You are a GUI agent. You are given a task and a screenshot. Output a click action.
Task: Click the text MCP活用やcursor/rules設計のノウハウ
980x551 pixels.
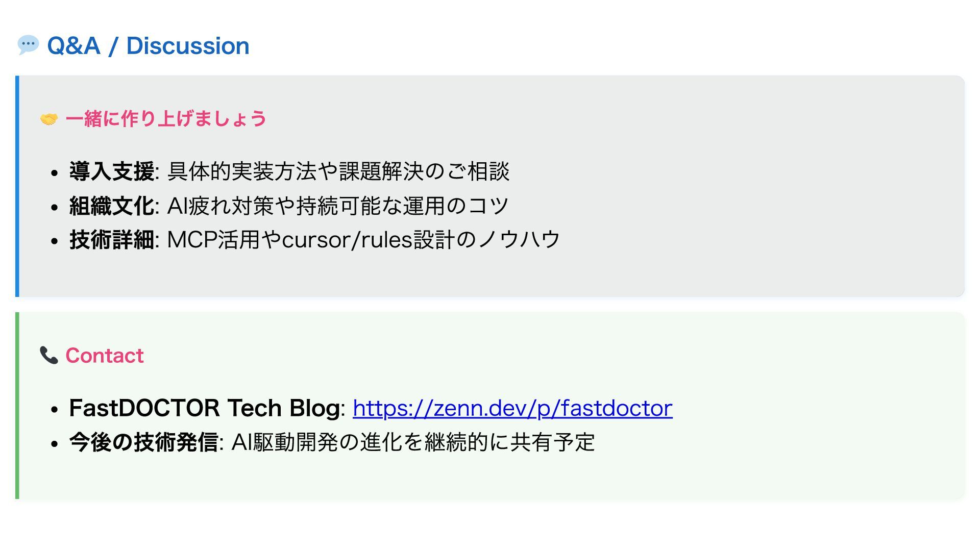pyautogui.click(x=364, y=240)
